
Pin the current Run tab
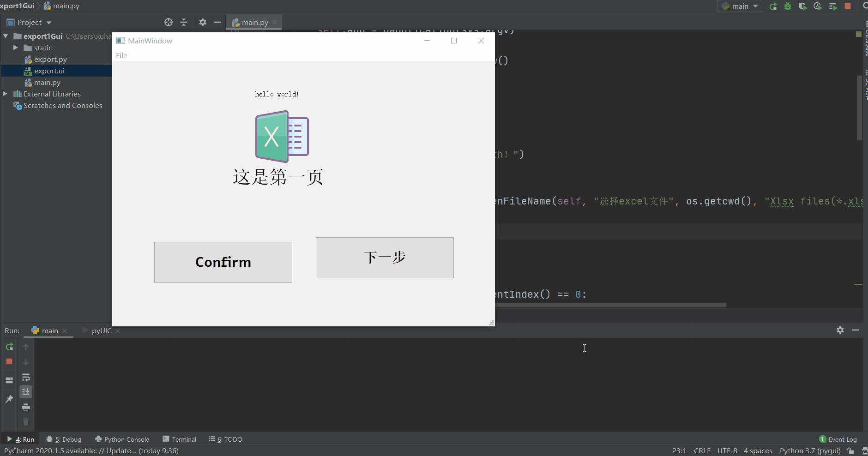(x=9, y=399)
